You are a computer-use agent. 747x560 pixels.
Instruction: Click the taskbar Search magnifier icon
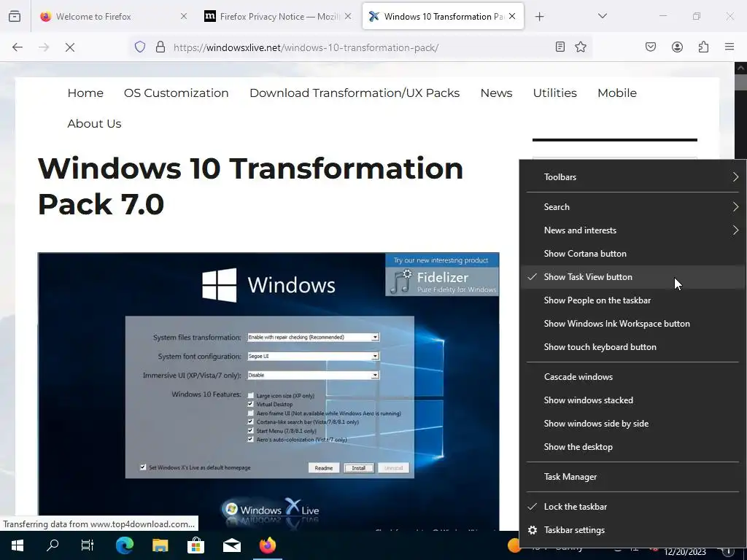(53, 545)
